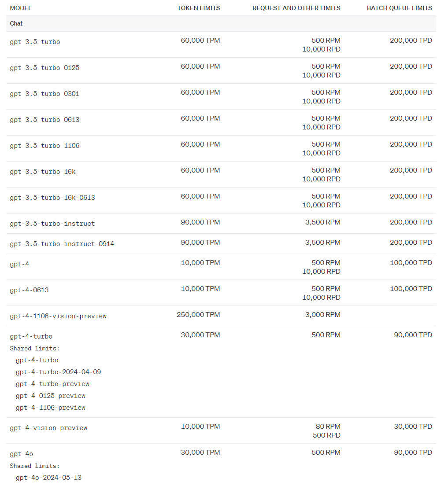Click gpt-4-0125-preview in the shared limits list

click(51, 396)
